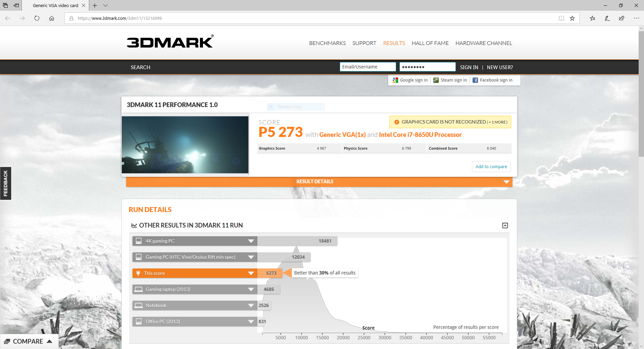Open the share icon in toolbar
644x349 pixels.
point(622,18)
